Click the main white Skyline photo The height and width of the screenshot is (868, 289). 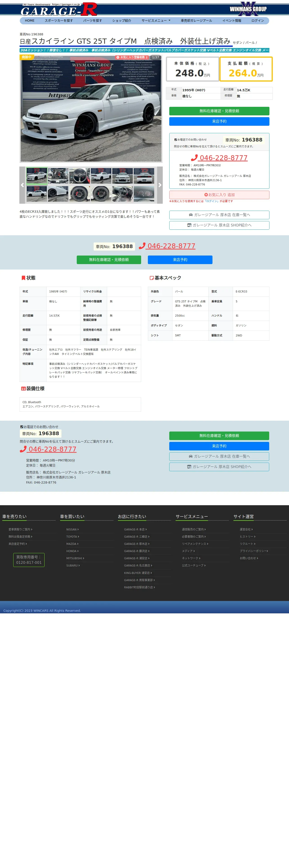pyautogui.click(x=91, y=109)
